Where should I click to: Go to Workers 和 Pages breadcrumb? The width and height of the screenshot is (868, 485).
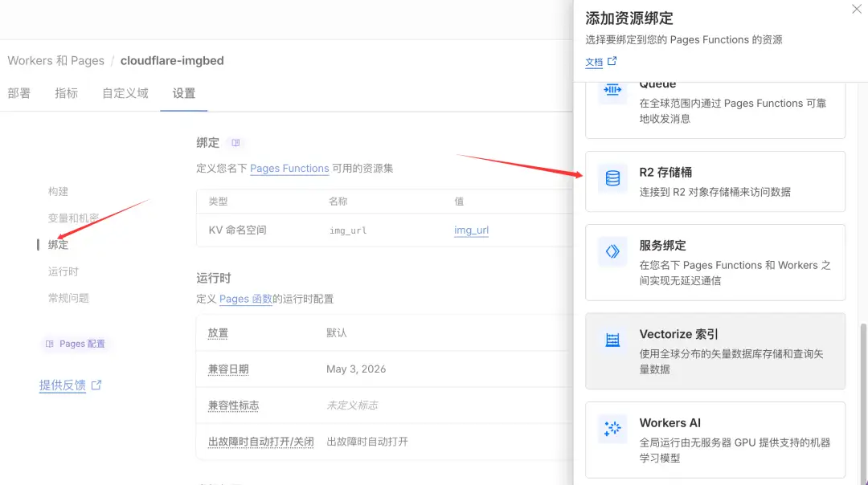[56, 61]
